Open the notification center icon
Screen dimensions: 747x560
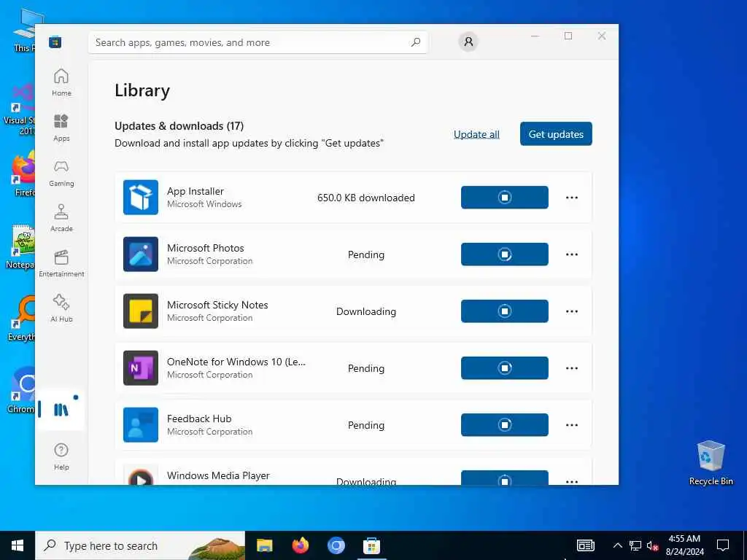point(723,545)
